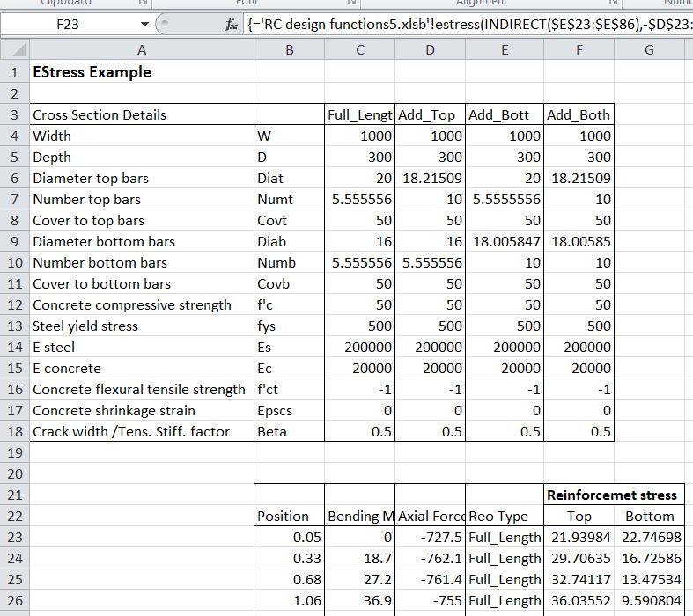
Task: Click the Insert Function fx icon
Action: [232, 25]
